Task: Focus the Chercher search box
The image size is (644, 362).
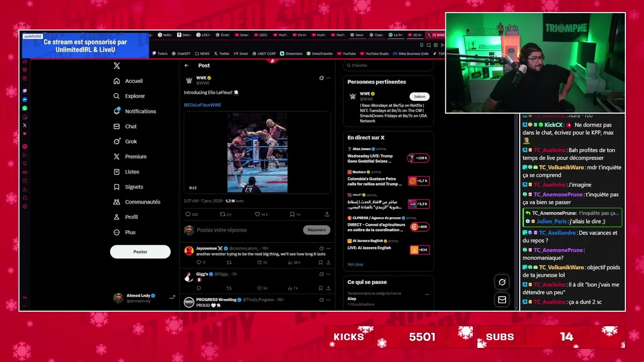Action: (388, 65)
